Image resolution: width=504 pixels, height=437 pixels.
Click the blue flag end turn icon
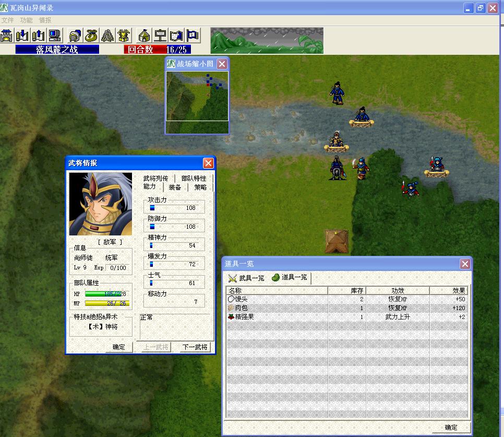[193, 36]
